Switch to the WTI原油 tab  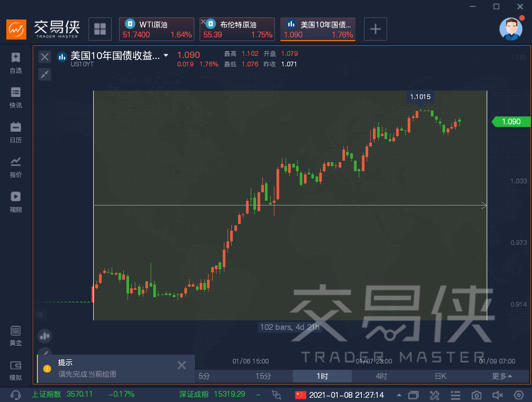(x=157, y=29)
